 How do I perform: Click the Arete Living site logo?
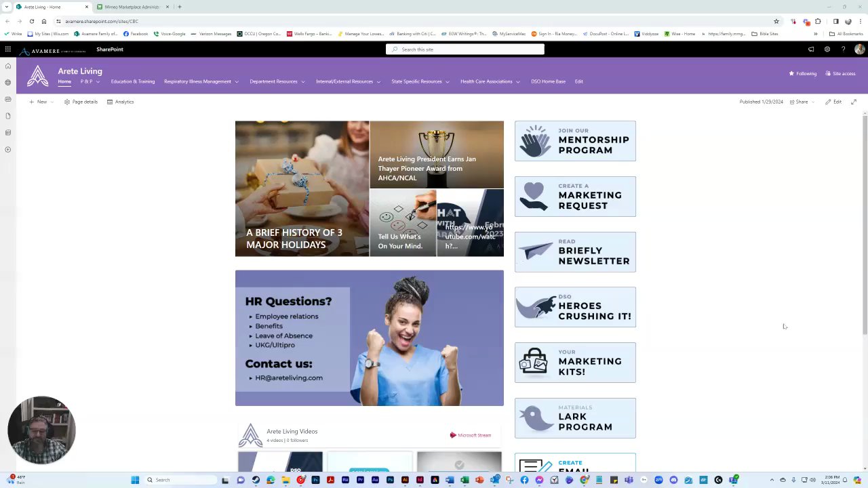[38, 76]
